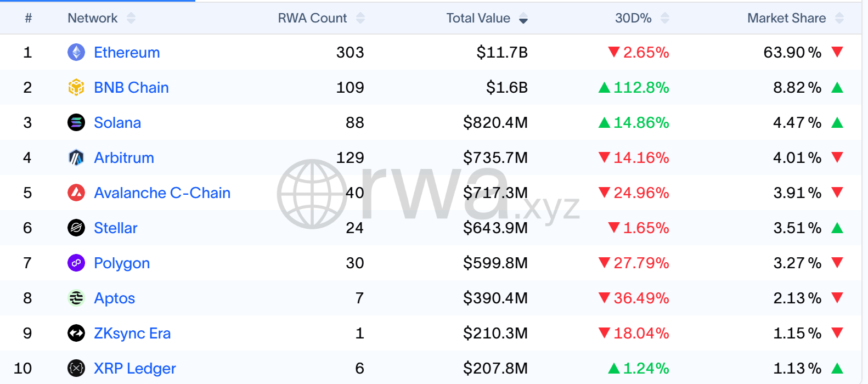868x384 pixels.
Task: Click the Stellar logo icon
Action: (x=76, y=228)
